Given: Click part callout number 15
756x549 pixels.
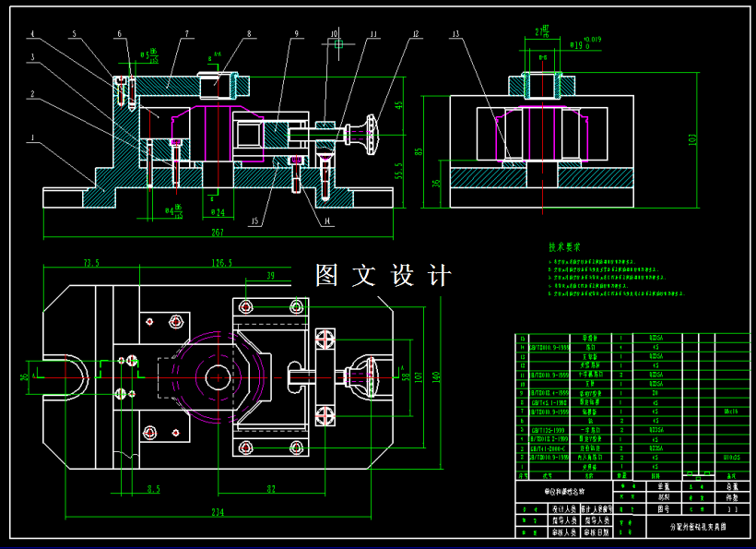Looking at the screenshot, I should click(x=254, y=221).
